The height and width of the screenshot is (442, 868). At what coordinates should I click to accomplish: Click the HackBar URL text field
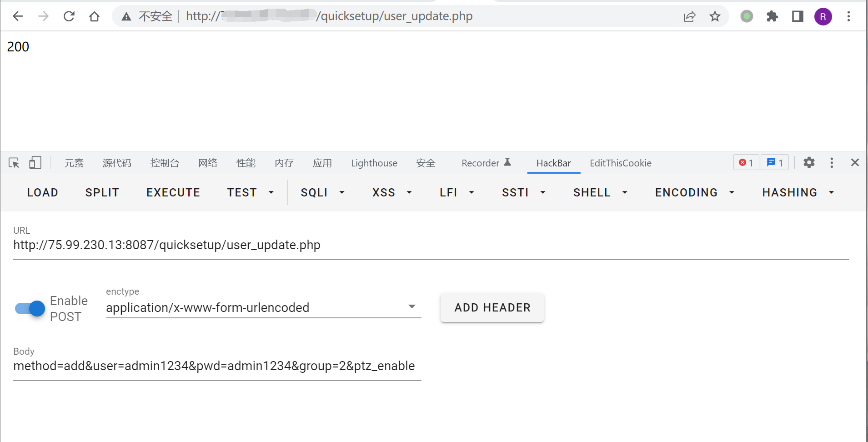[x=430, y=245]
